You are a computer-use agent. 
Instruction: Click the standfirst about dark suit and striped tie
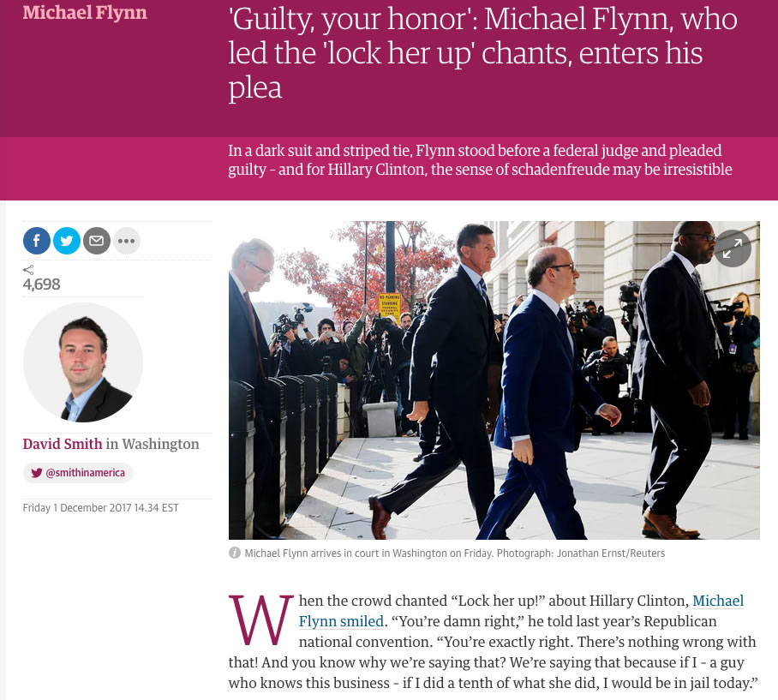point(480,159)
